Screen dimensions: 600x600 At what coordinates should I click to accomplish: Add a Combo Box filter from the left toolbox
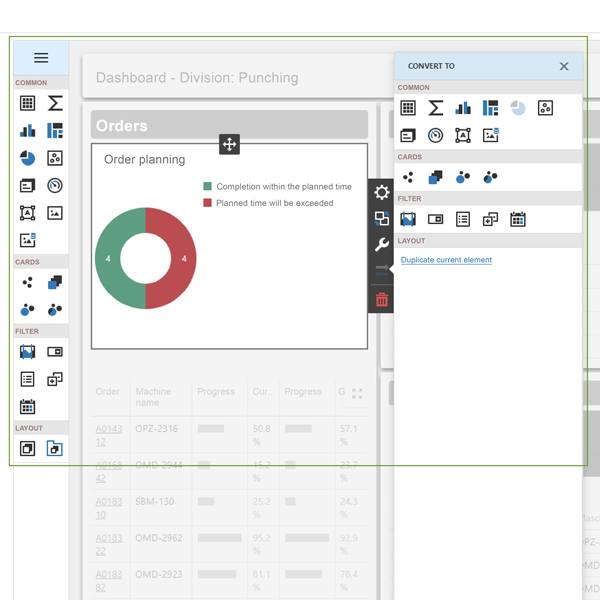click(x=55, y=352)
